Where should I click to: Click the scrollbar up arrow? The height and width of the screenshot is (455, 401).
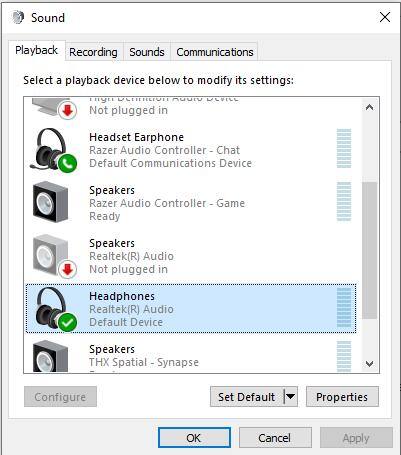click(x=369, y=107)
